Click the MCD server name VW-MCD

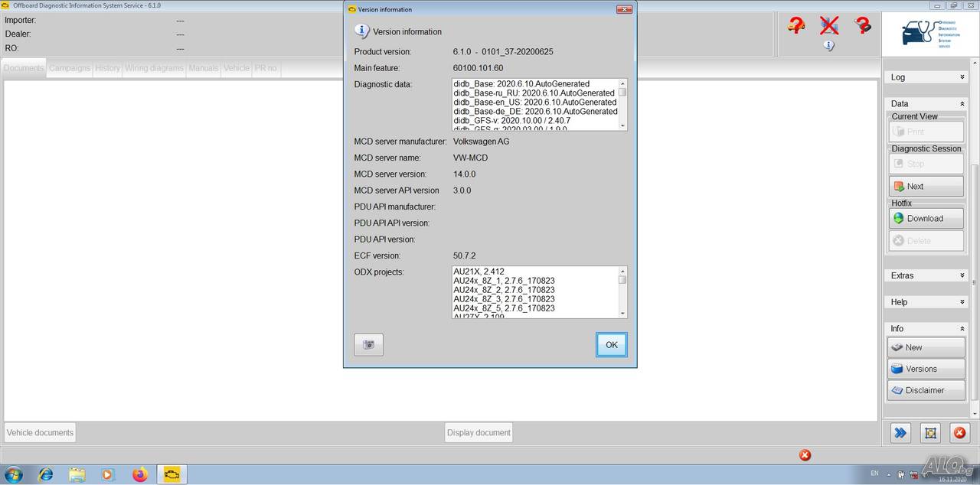(470, 158)
